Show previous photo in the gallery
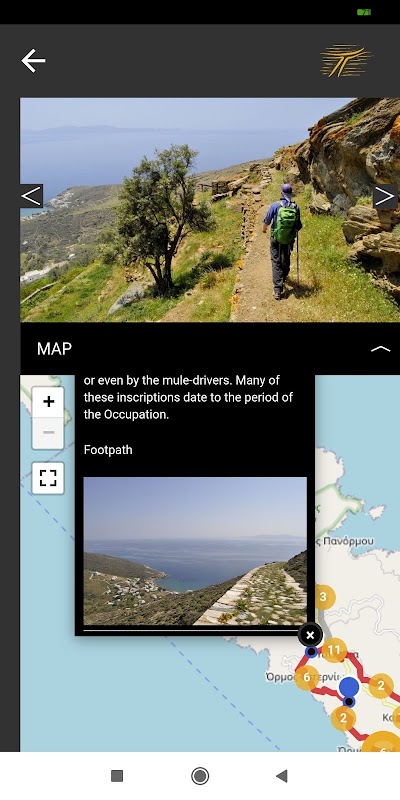The width and height of the screenshot is (400, 800). [31, 196]
